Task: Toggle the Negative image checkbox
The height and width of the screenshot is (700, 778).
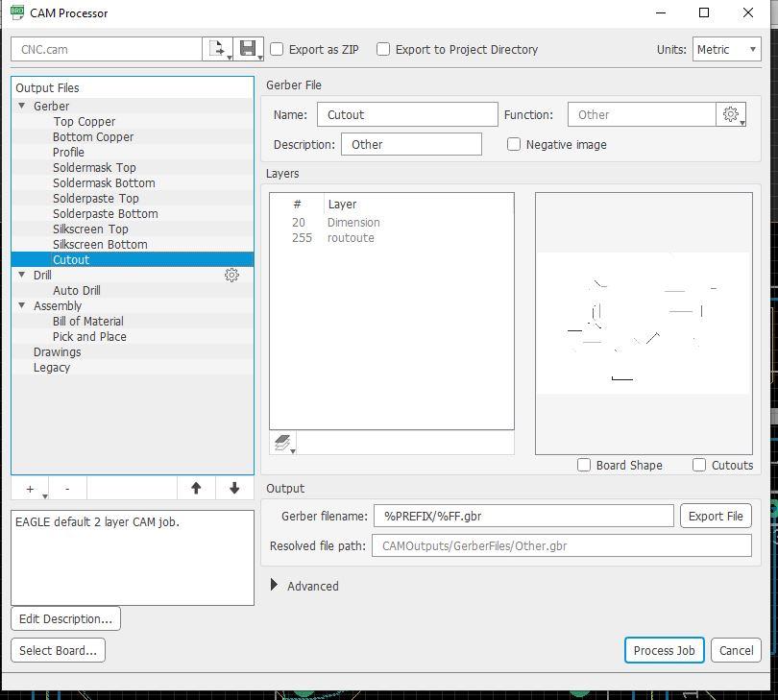Action: pyautogui.click(x=514, y=144)
